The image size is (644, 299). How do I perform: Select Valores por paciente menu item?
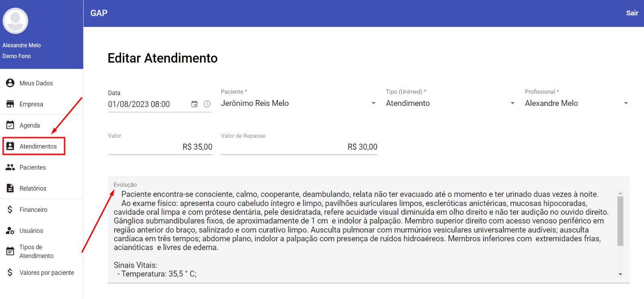click(47, 273)
